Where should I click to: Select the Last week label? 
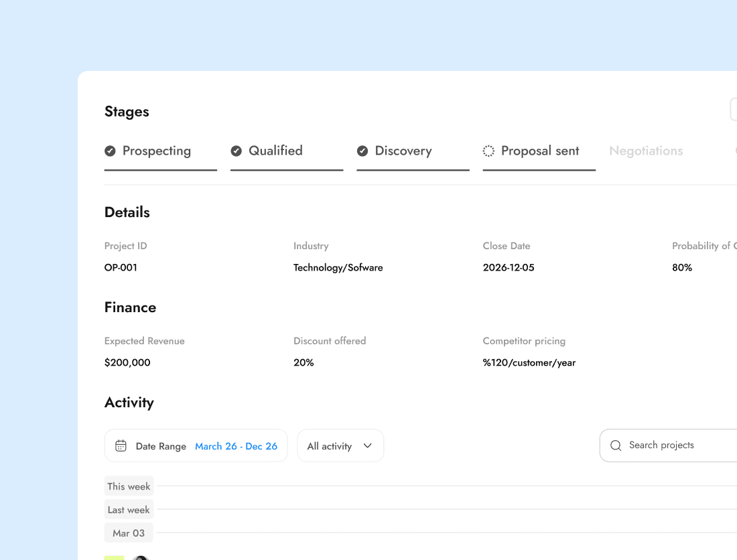point(129,510)
